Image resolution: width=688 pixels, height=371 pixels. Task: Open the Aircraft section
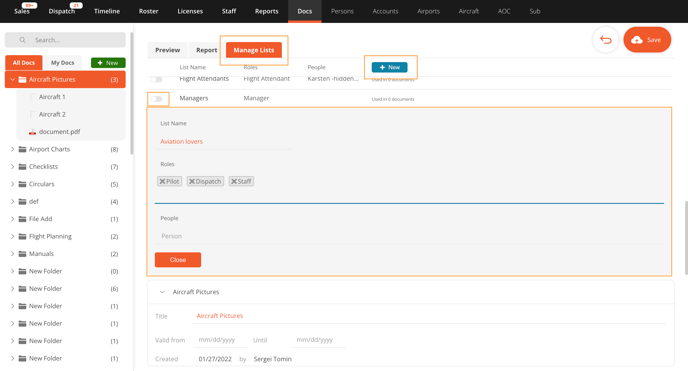(469, 11)
